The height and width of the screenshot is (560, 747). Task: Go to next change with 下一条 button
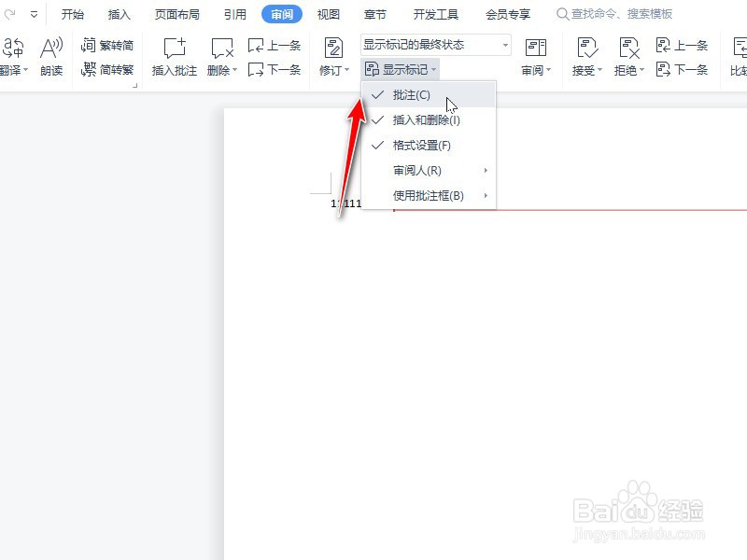pyautogui.click(x=682, y=70)
